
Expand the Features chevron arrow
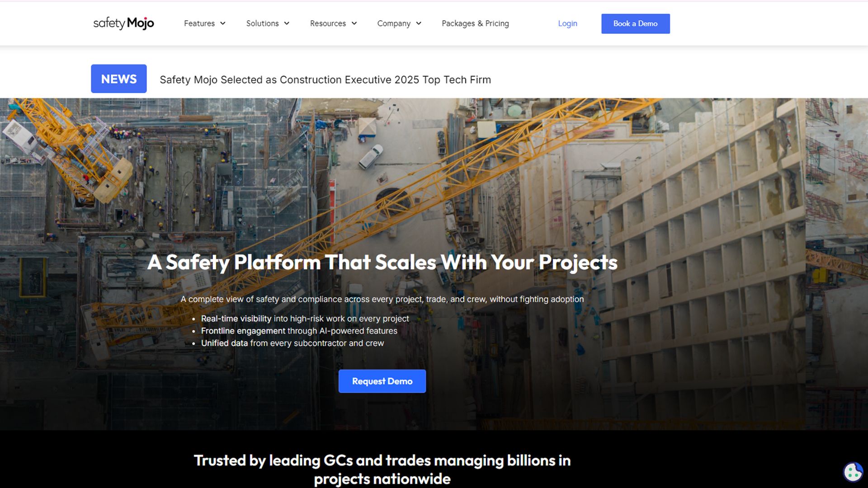pyautogui.click(x=223, y=23)
